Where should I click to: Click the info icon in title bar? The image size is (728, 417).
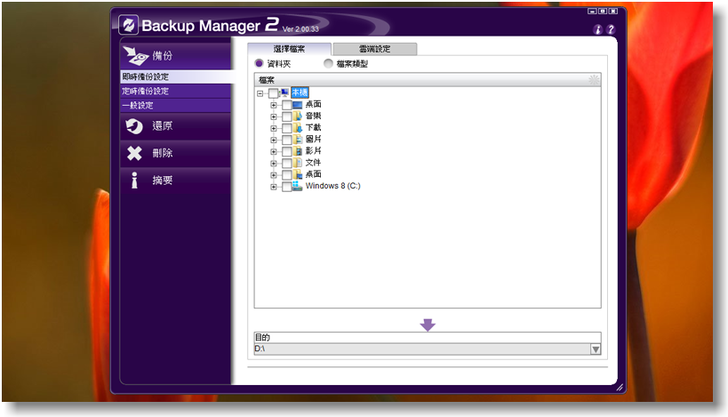tap(598, 29)
